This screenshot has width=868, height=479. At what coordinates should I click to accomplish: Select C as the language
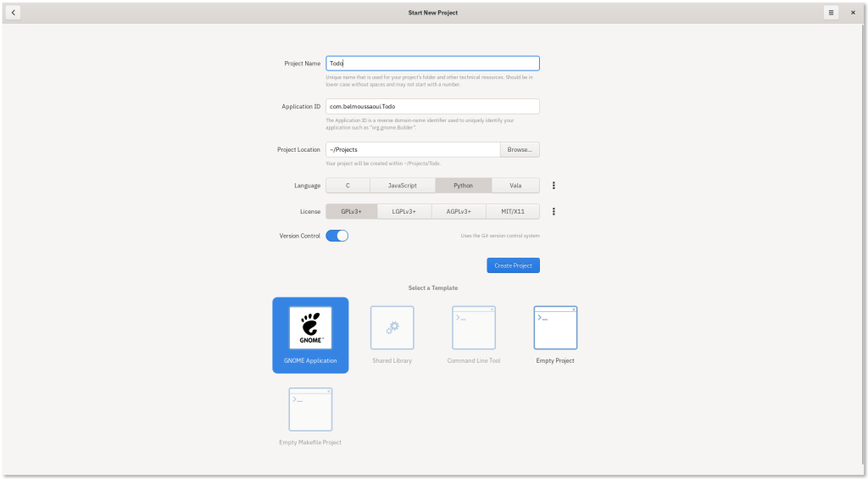(x=348, y=186)
